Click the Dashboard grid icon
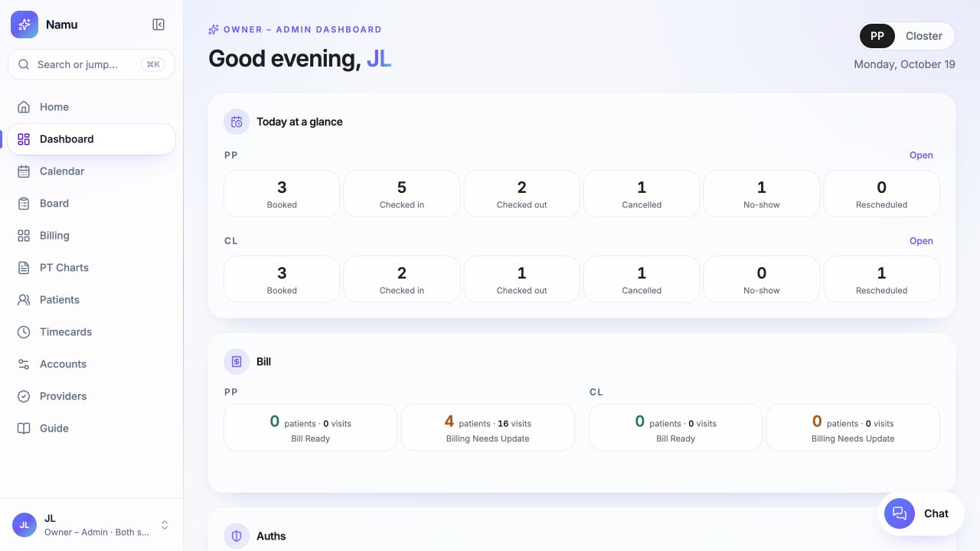The width and height of the screenshot is (980, 551). coord(24,139)
